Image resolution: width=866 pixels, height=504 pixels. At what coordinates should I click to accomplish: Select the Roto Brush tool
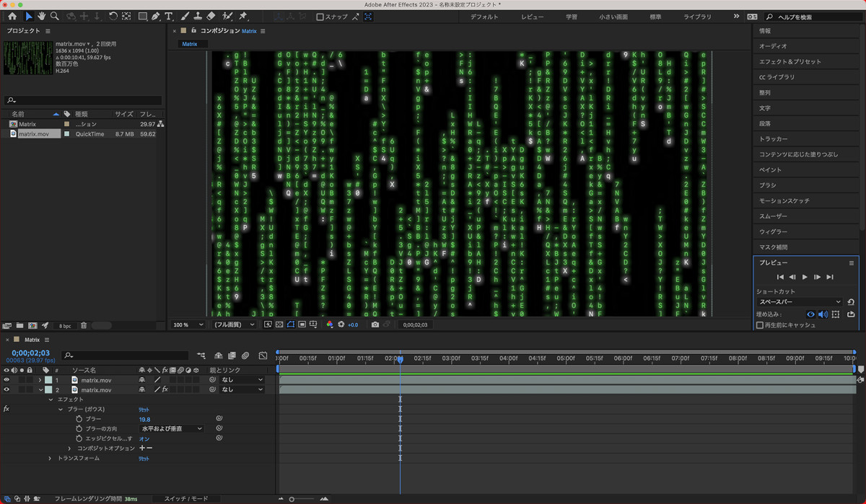click(x=227, y=16)
